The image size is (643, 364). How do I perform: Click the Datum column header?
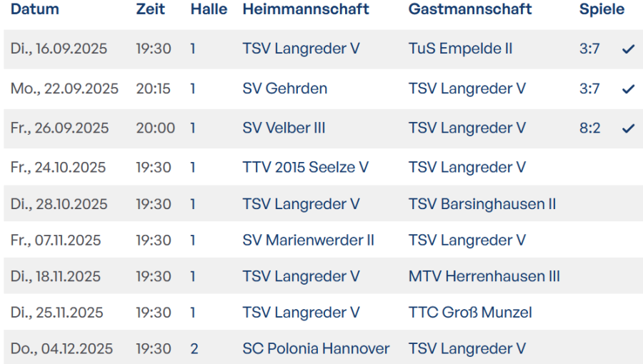(x=35, y=10)
